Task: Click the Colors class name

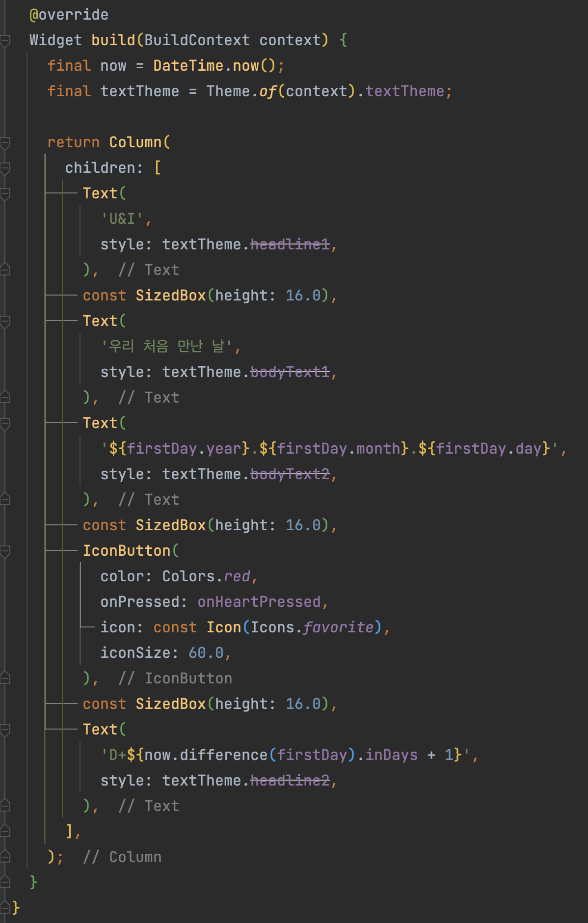Action: click(x=188, y=576)
